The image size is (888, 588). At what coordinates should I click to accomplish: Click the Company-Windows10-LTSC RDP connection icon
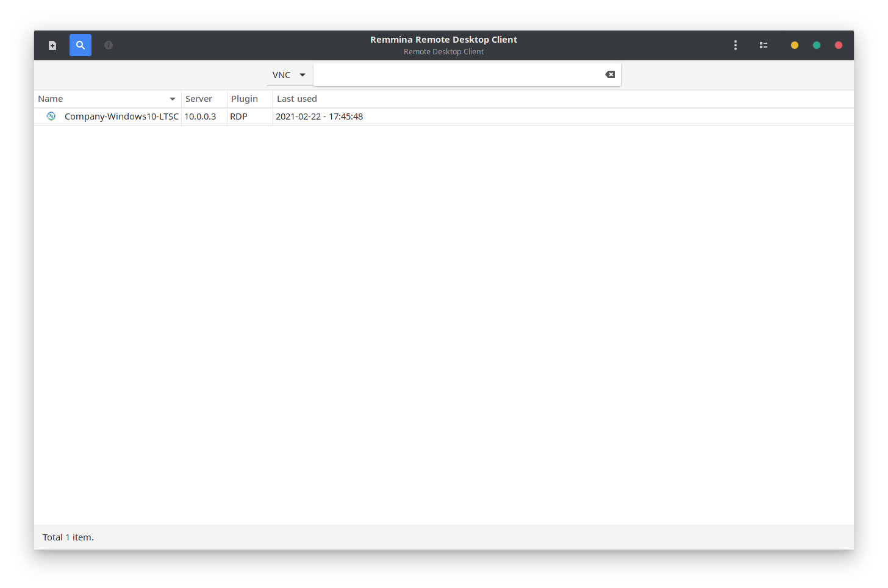51,116
